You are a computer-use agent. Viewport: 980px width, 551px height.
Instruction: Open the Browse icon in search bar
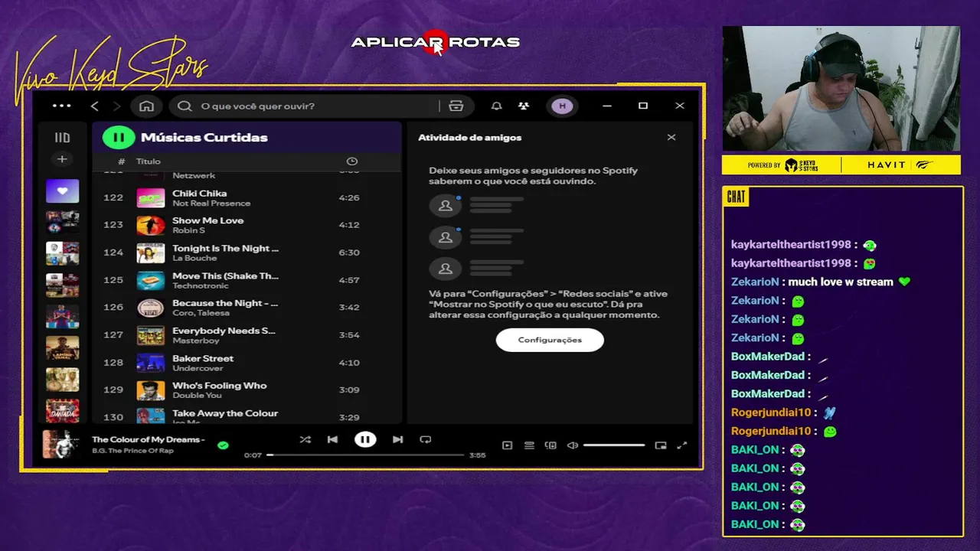point(456,106)
